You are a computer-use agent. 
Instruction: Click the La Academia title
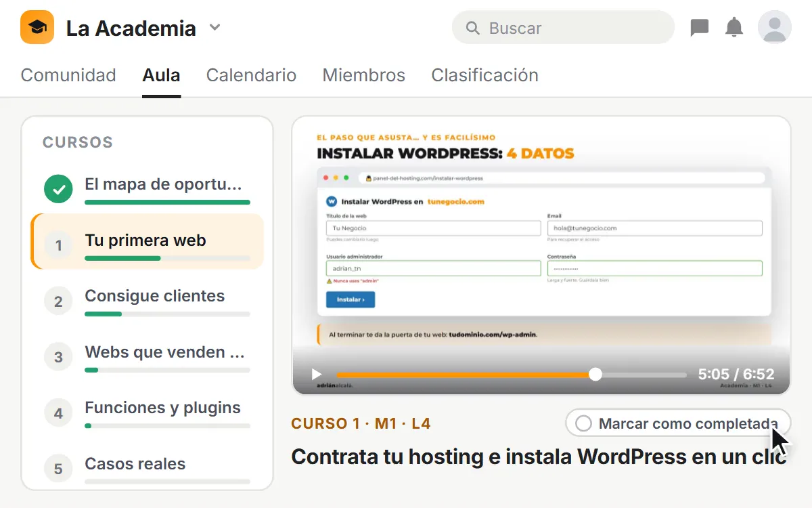131,28
